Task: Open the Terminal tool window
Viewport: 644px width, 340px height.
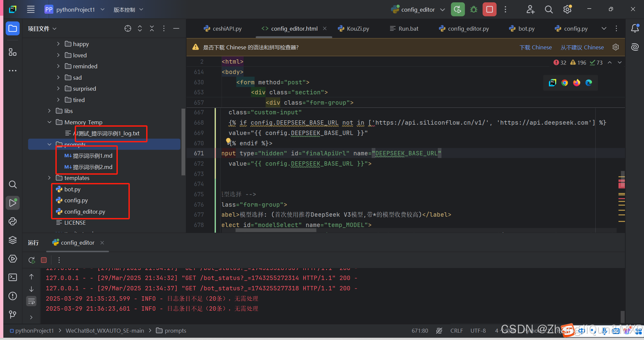Action: [x=13, y=277]
